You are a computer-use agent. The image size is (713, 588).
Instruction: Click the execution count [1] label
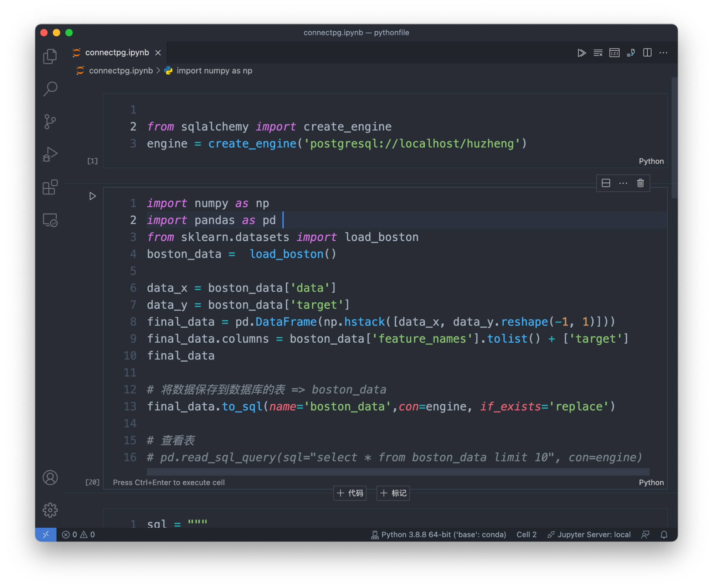tap(92, 161)
